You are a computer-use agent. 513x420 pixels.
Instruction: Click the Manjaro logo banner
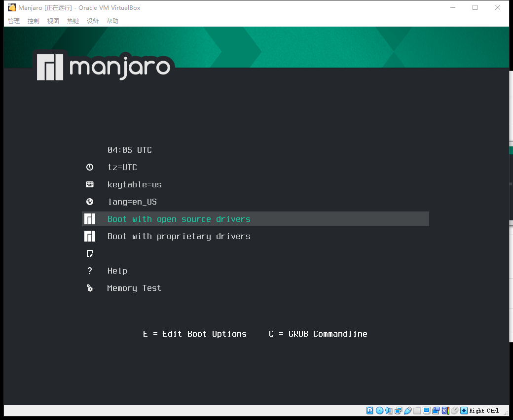coord(104,66)
